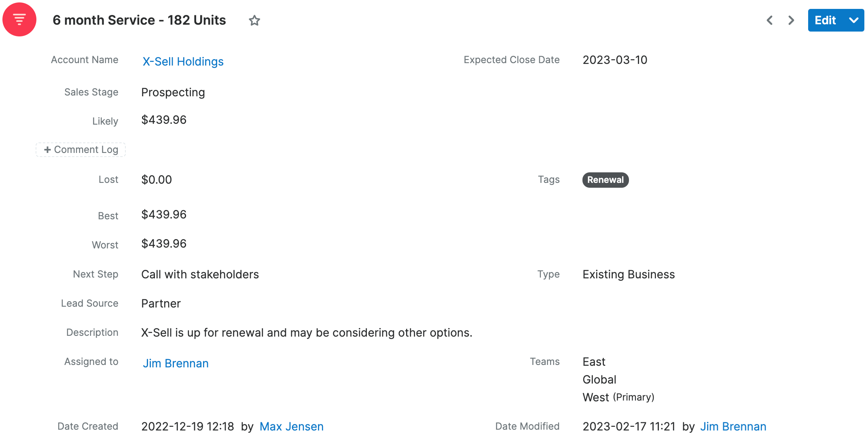Click the red Opportunities module icon

pyautogui.click(x=19, y=19)
